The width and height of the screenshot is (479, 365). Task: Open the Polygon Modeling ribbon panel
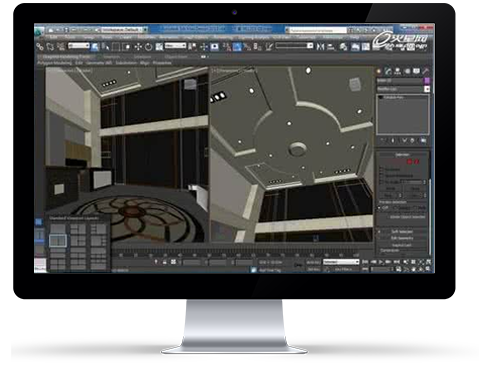pyautogui.click(x=54, y=63)
